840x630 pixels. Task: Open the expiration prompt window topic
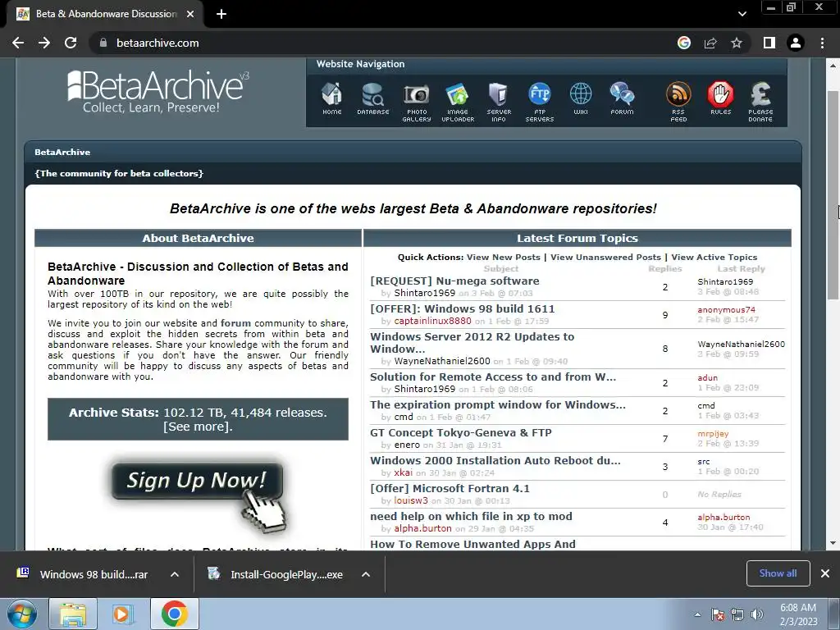498,404
